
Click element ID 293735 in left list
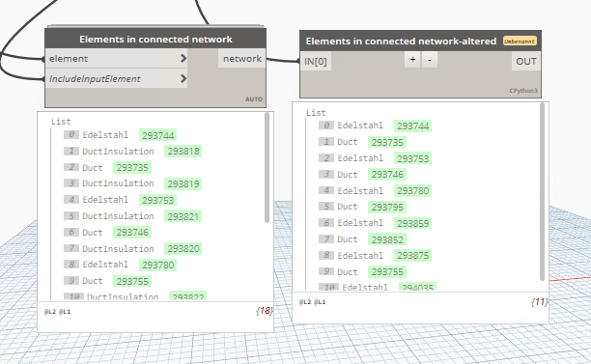pyautogui.click(x=132, y=168)
